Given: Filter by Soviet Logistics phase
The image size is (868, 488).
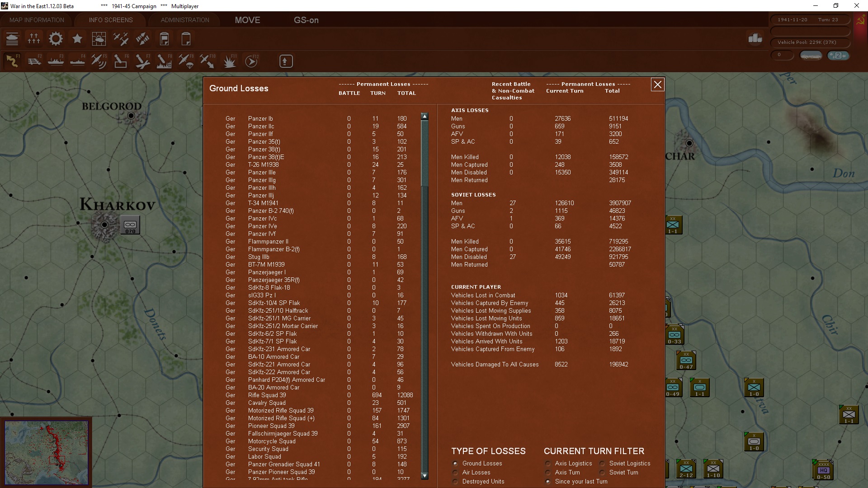Looking at the screenshot, I should pos(602,464).
